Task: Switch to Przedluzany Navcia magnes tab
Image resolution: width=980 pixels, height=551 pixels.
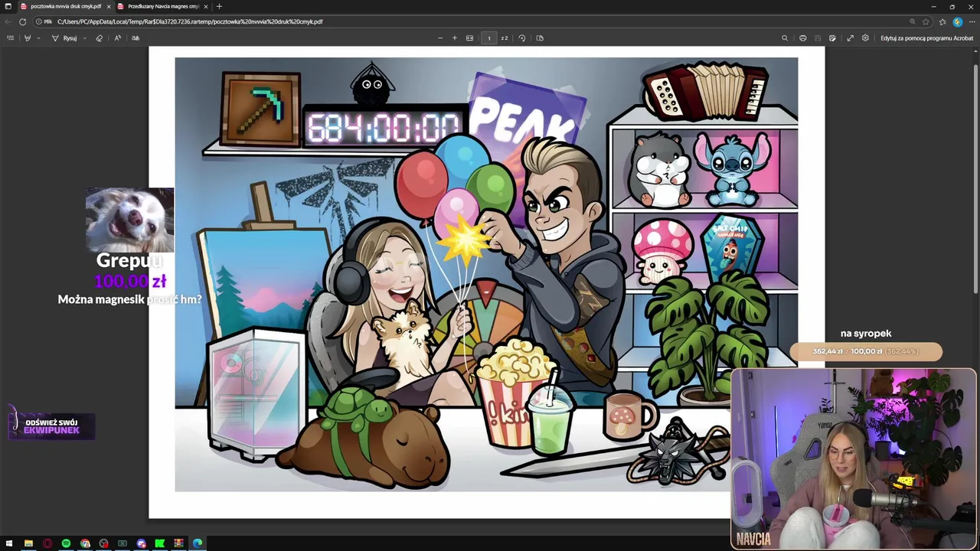Action: (x=163, y=6)
